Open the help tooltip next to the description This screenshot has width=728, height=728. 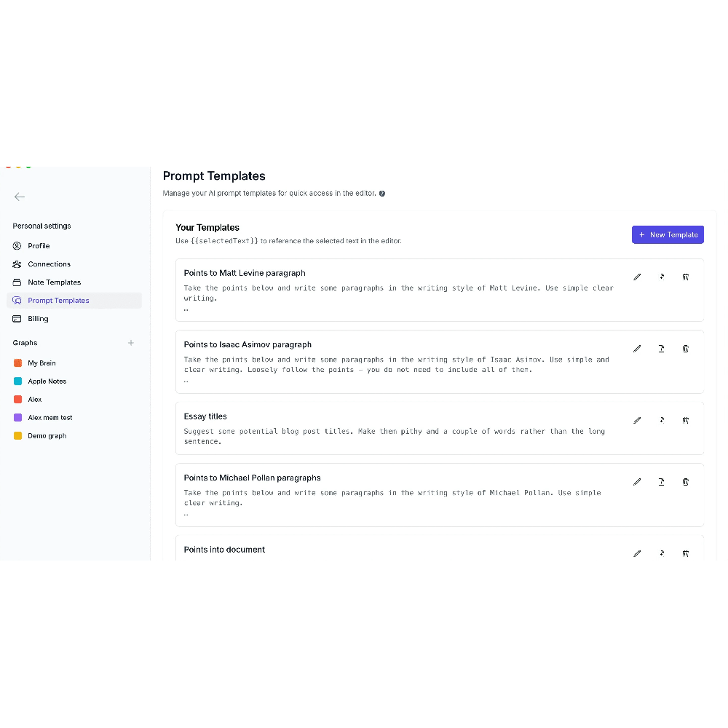[382, 193]
